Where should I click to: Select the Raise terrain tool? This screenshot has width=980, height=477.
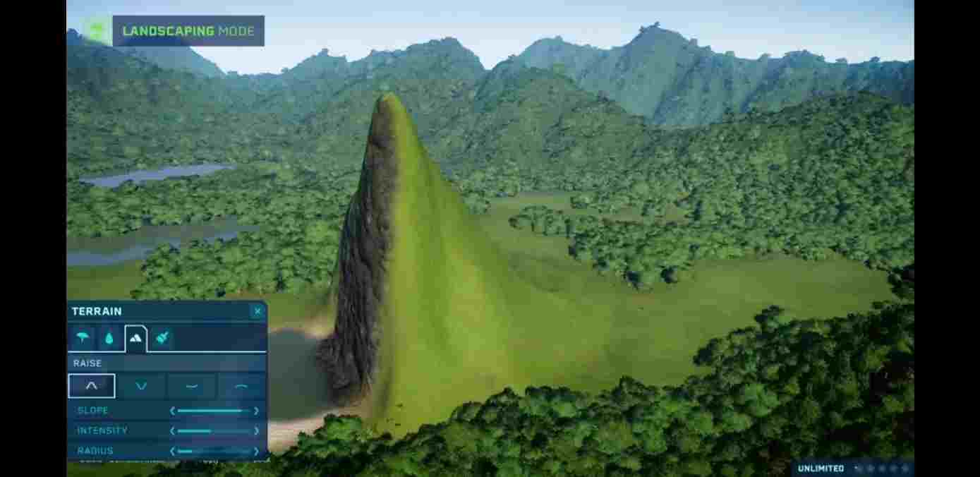point(92,386)
